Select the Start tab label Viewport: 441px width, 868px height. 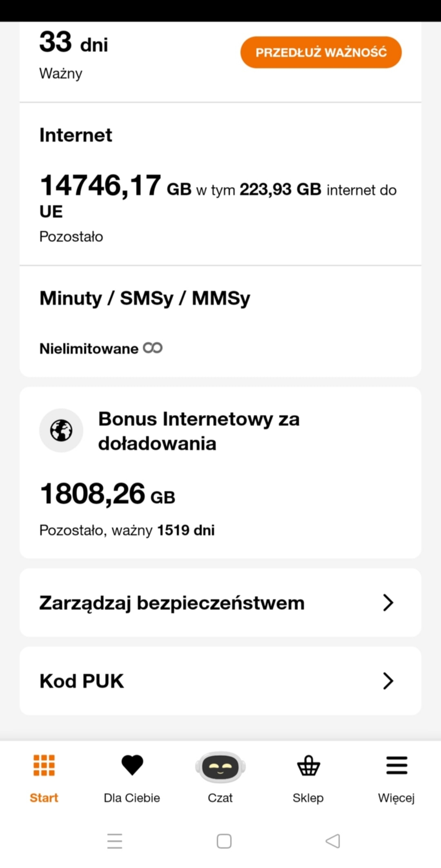44,798
